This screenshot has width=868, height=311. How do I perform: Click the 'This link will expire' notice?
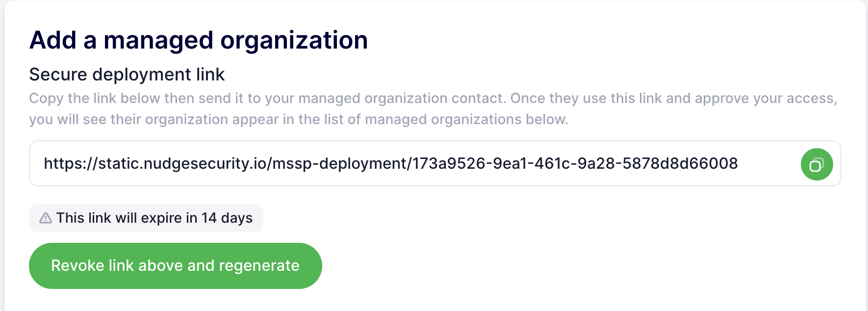146,218
